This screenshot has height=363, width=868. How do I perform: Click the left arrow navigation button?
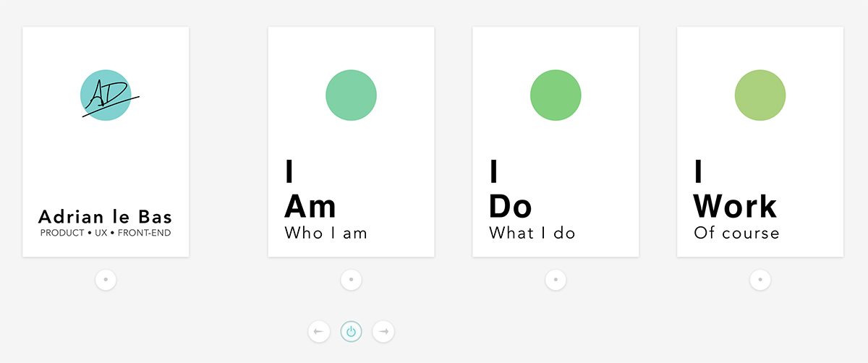coord(319,332)
